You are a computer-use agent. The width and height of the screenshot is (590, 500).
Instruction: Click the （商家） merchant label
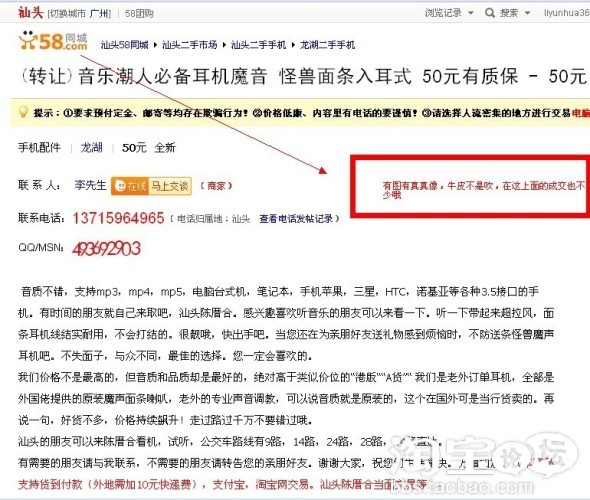(216, 185)
